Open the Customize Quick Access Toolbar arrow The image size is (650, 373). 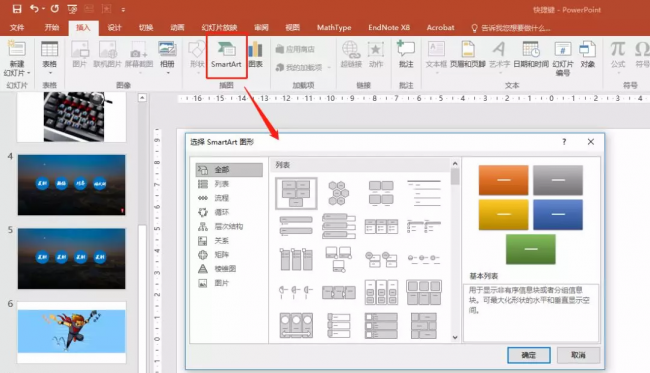pos(123,9)
